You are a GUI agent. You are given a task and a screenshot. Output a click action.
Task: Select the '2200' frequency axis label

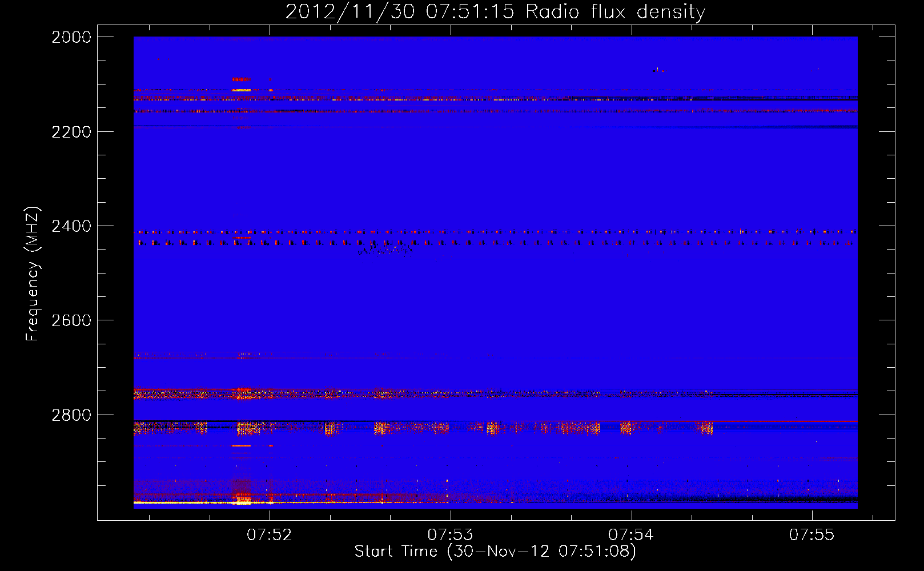(71, 132)
